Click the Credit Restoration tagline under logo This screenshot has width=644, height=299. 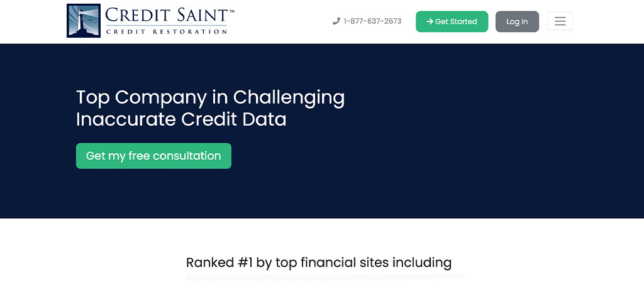166,31
